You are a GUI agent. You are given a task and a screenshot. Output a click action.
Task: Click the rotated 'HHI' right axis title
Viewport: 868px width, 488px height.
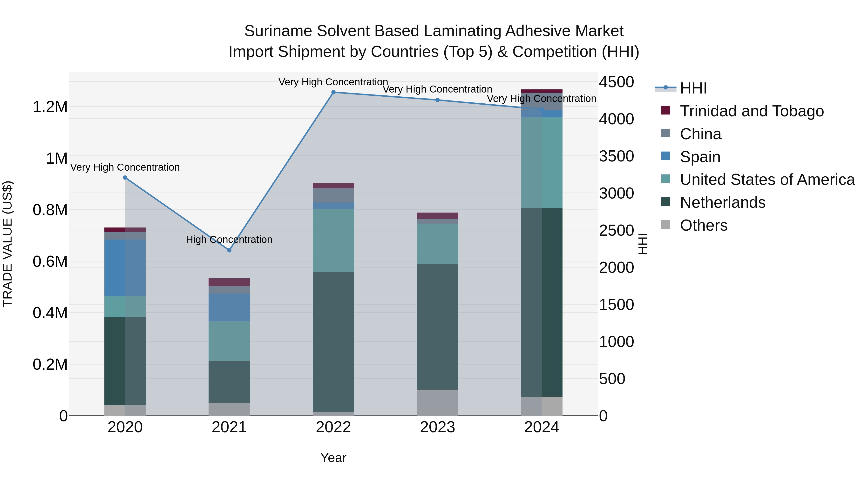[643, 244]
